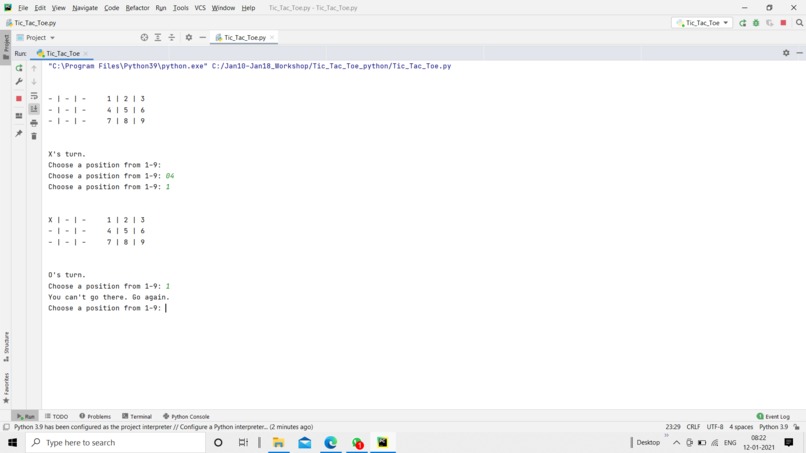The height and width of the screenshot is (453, 806).
Task: Expand all in the Project tool window
Action: click(x=158, y=38)
